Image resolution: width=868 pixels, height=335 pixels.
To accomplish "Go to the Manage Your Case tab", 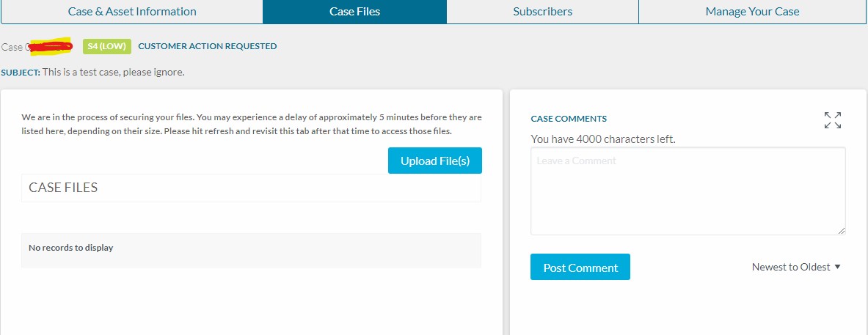I will [752, 12].
